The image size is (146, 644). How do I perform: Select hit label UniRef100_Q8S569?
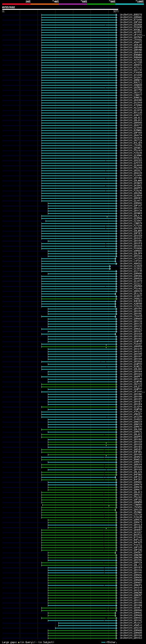131,37
